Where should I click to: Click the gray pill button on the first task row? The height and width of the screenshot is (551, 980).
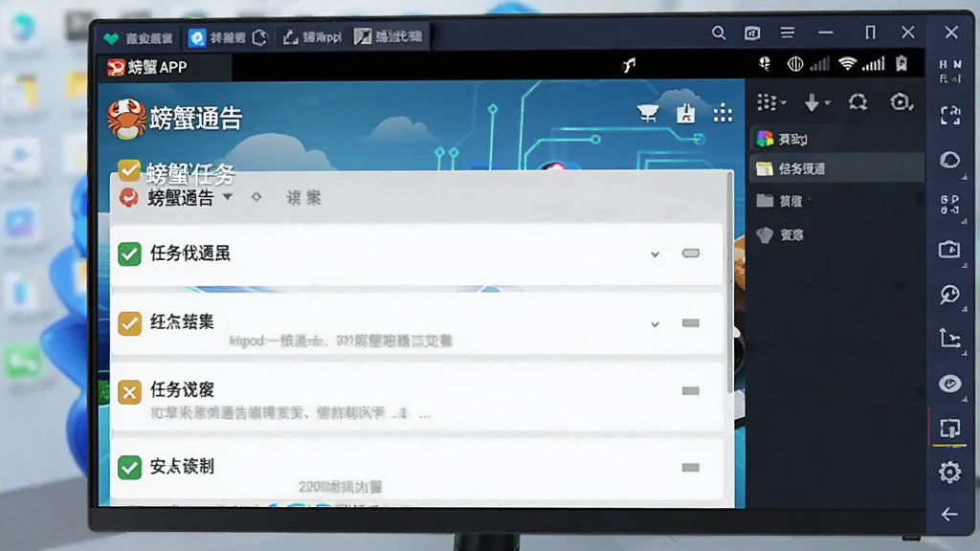click(x=691, y=253)
